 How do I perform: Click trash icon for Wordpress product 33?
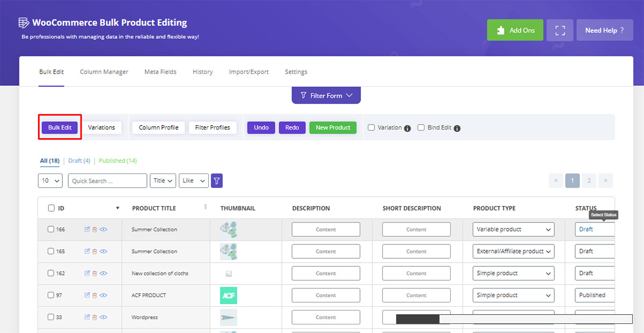pyautogui.click(x=94, y=317)
